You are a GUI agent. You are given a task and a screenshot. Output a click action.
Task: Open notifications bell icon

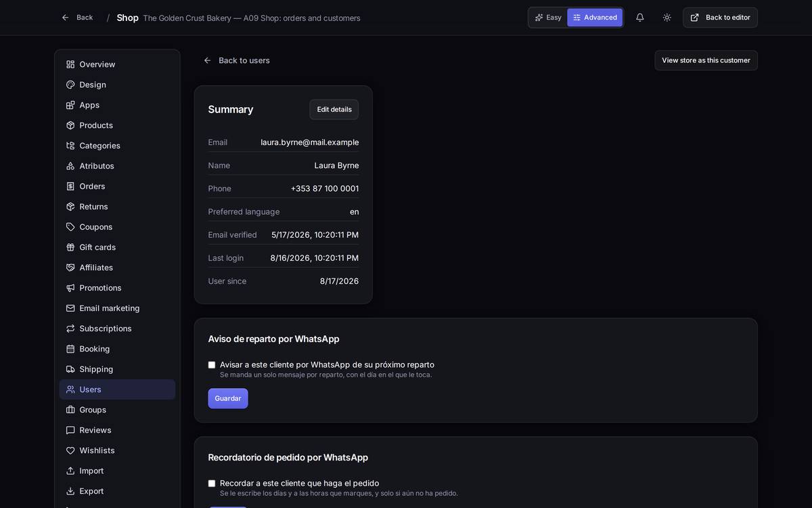[x=640, y=18]
